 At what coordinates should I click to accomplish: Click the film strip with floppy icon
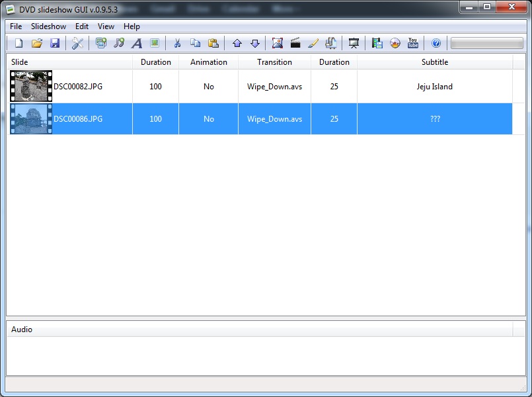click(x=377, y=43)
